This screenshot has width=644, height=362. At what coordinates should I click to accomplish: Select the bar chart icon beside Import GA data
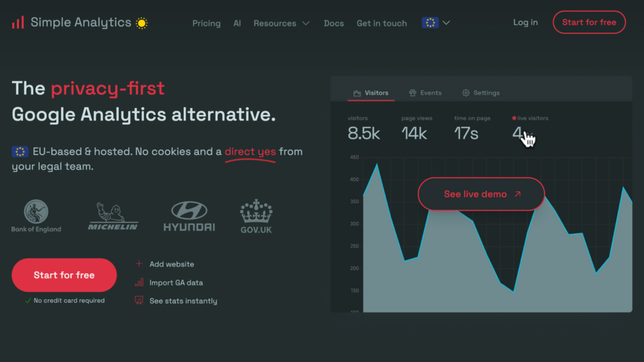tap(139, 282)
